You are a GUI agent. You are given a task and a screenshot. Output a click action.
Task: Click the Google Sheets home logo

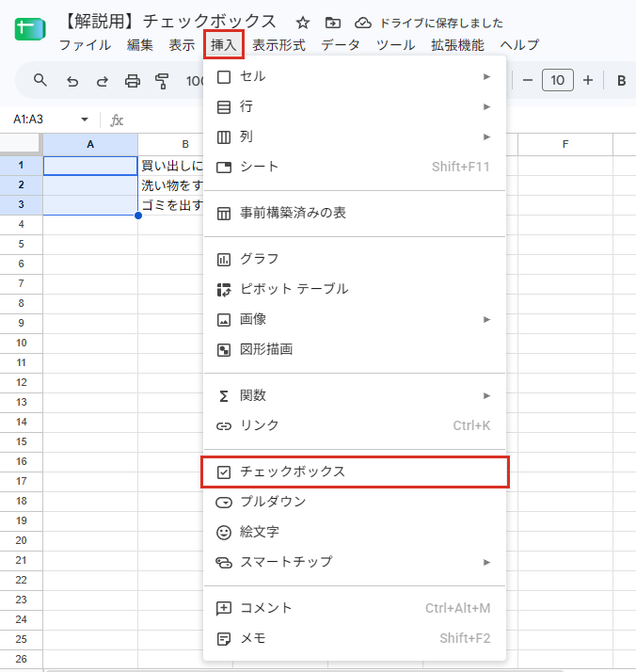30,29
